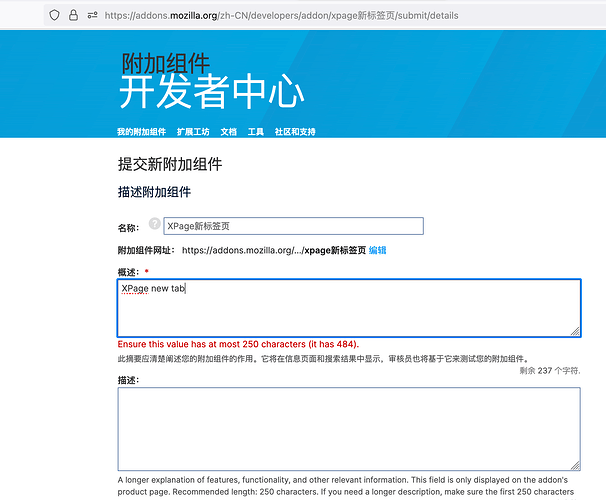The image size is (606, 500).
Task: Click the resize handle of 描述 textarea
Action: click(575, 465)
